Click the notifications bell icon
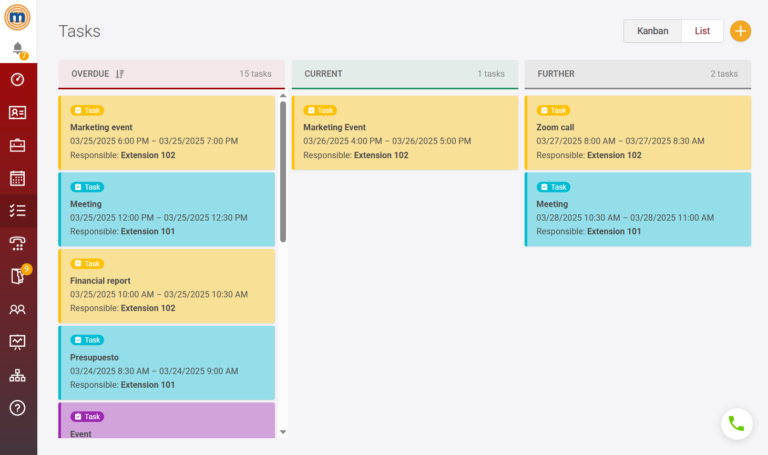Viewport: 768px width, 455px height. click(18, 49)
